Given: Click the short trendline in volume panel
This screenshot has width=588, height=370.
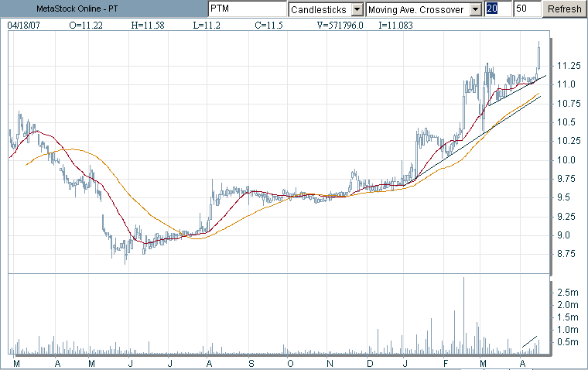Looking at the screenshot, I should pyautogui.click(x=530, y=341).
